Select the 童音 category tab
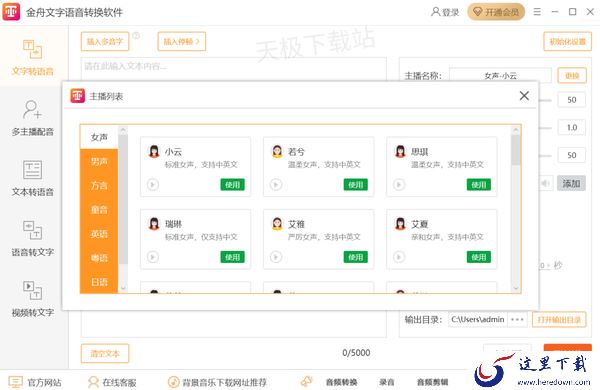Screen dimensions: 600x390 (x=99, y=210)
